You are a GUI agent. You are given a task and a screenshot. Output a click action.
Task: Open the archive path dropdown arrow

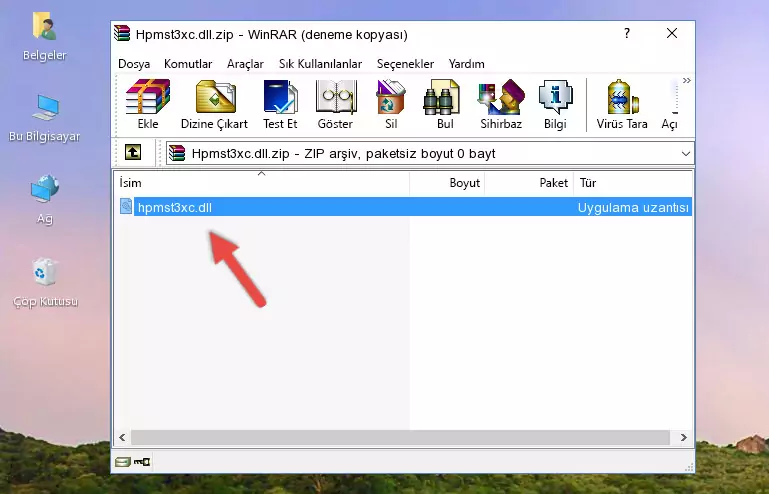[x=686, y=154]
